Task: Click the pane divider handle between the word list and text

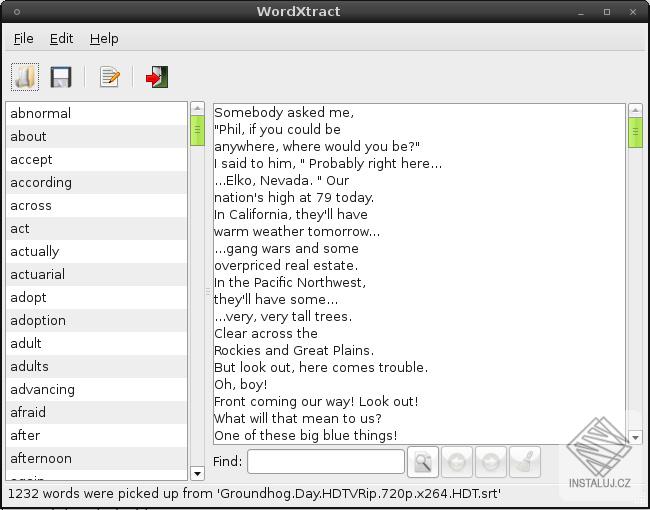Action: (x=208, y=292)
